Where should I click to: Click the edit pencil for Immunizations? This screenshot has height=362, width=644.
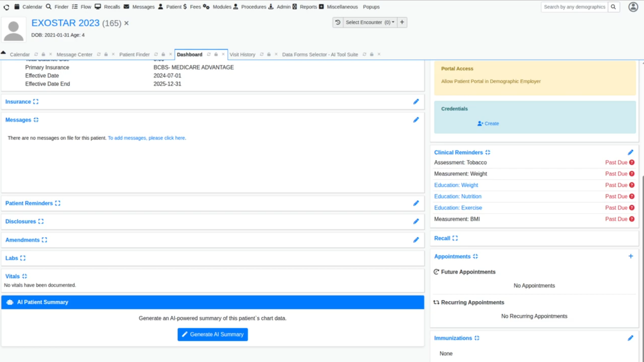pyautogui.click(x=630, y=338)
